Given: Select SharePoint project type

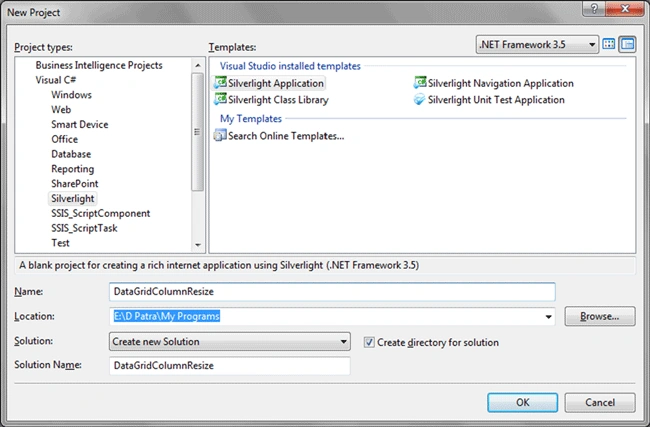Looking at the screenshot, I should [75, 184].
